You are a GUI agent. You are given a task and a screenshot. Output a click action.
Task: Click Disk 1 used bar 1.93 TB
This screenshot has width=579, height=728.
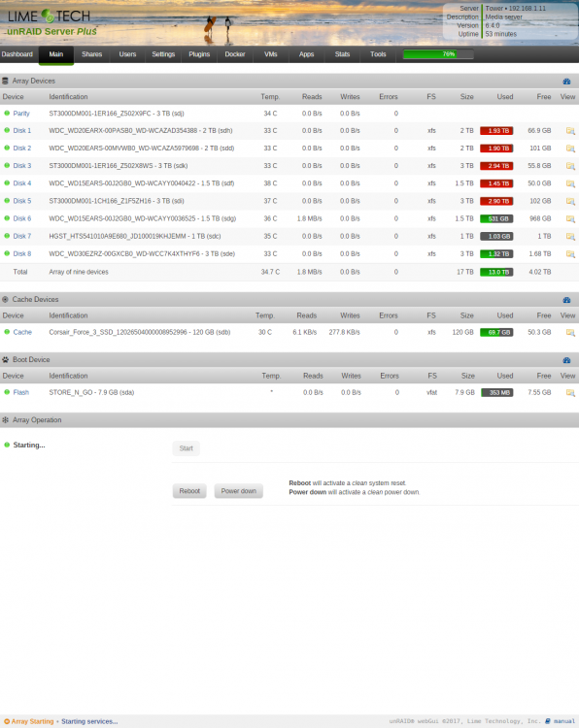[x=496, y=131]
